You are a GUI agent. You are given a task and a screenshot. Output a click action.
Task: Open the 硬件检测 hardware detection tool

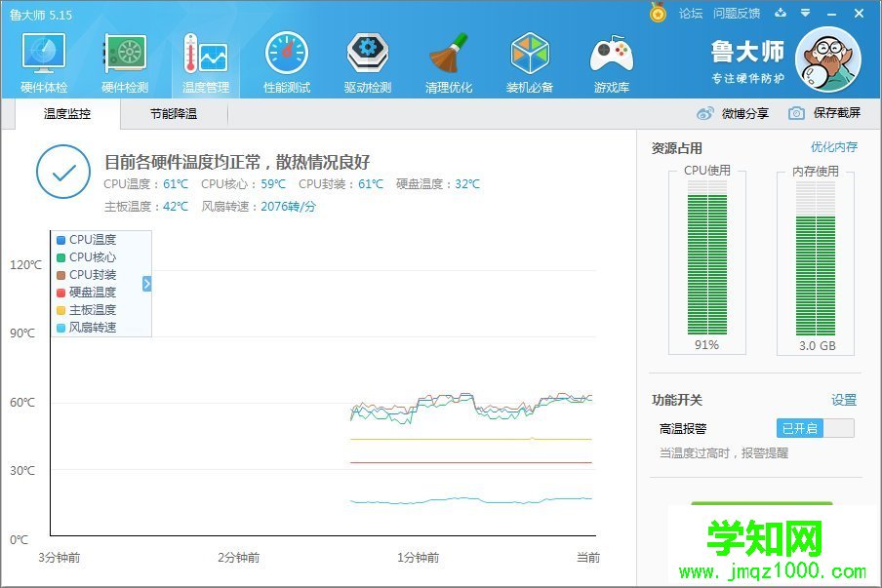[x=123, y=60]
